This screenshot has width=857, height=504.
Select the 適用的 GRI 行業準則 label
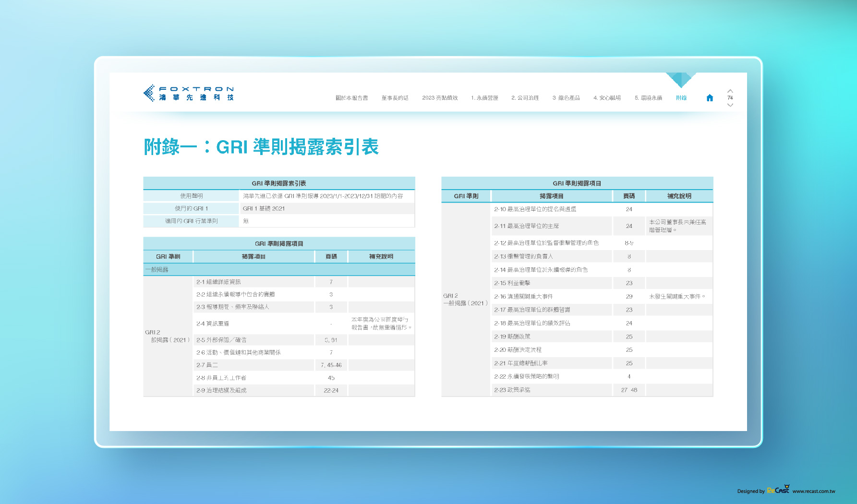(x=192, y=221)
